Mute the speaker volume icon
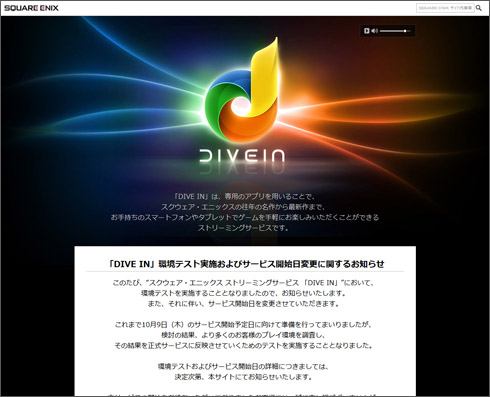 coord(375,31)
